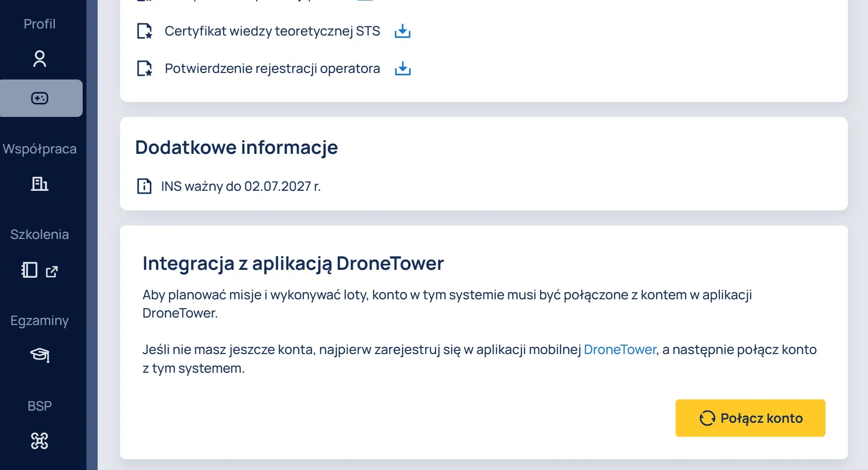868x470 pixels.
Task: Select the Szkolenia sidebar label
Action: (40, 234)
